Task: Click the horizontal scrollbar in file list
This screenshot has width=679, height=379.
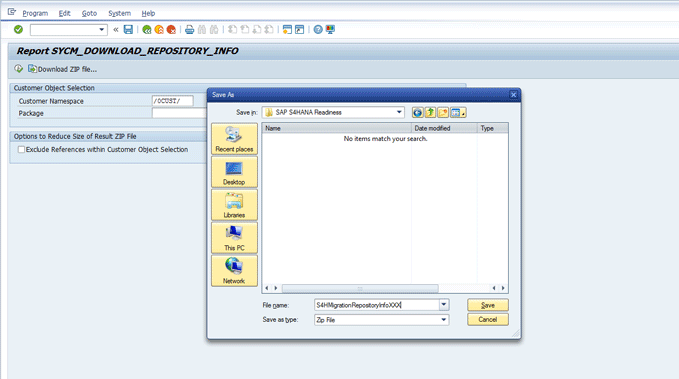Action: [x=360, y=288]
